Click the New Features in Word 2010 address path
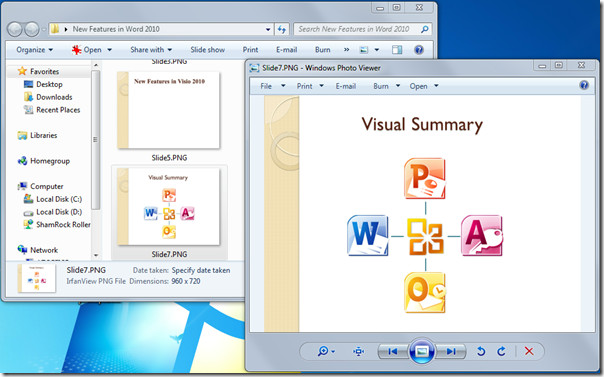Image resolution: width=604 pixels, height=377 pixels. (x=116, y=29)
